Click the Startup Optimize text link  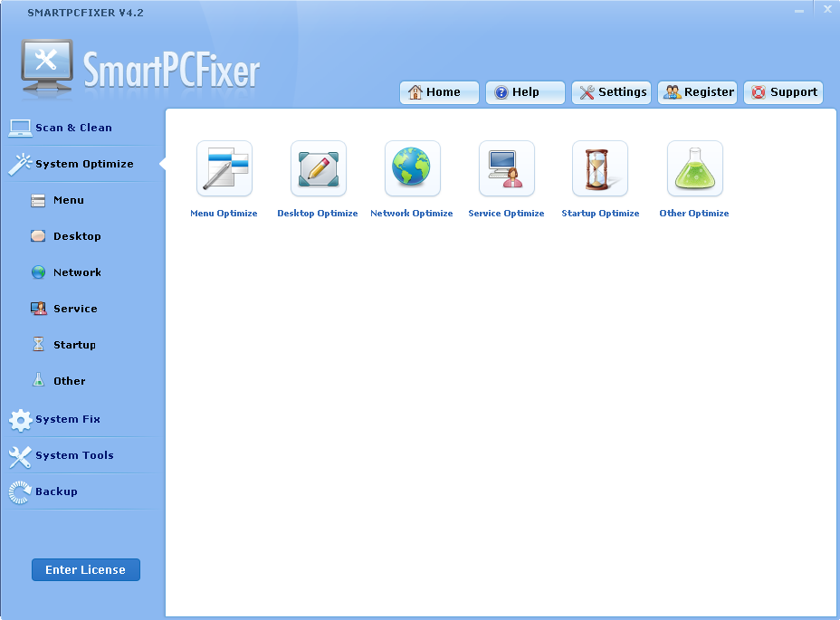600,214
